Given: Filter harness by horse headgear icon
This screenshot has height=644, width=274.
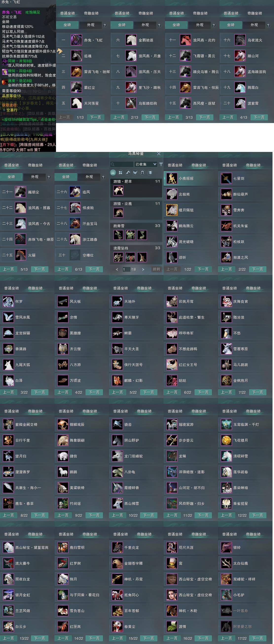Looking at the screenshot, I should click(x=128, y=172).
